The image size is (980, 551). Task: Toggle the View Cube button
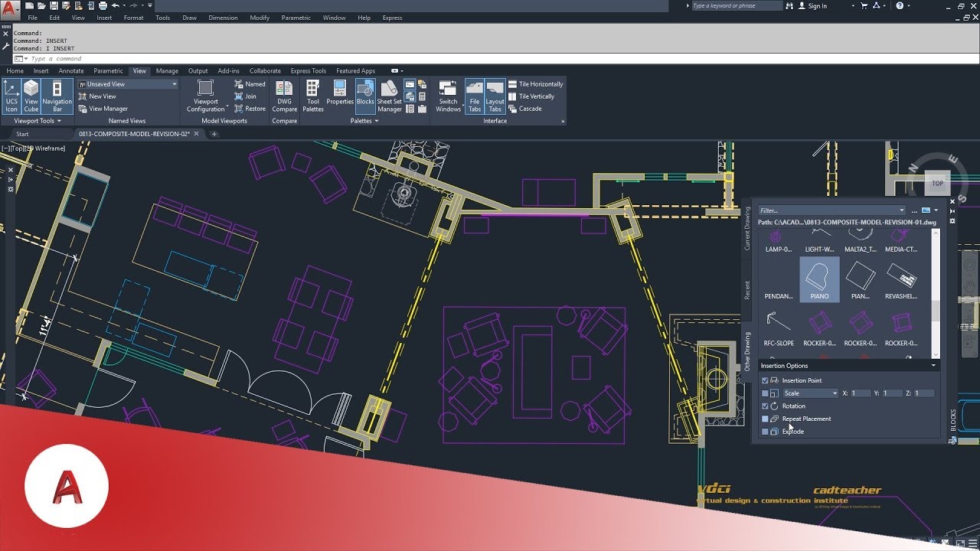(31, 96)
